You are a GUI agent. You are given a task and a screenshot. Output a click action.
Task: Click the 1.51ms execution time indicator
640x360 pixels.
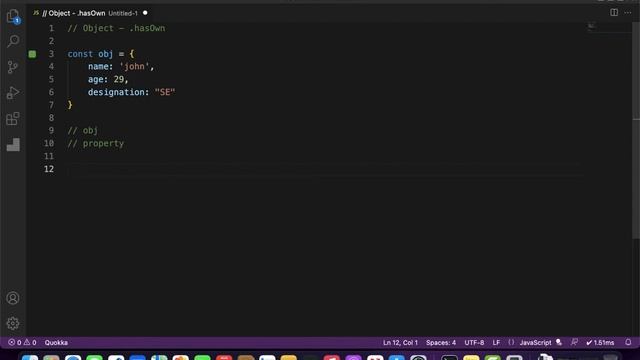[x=600, y=342]
